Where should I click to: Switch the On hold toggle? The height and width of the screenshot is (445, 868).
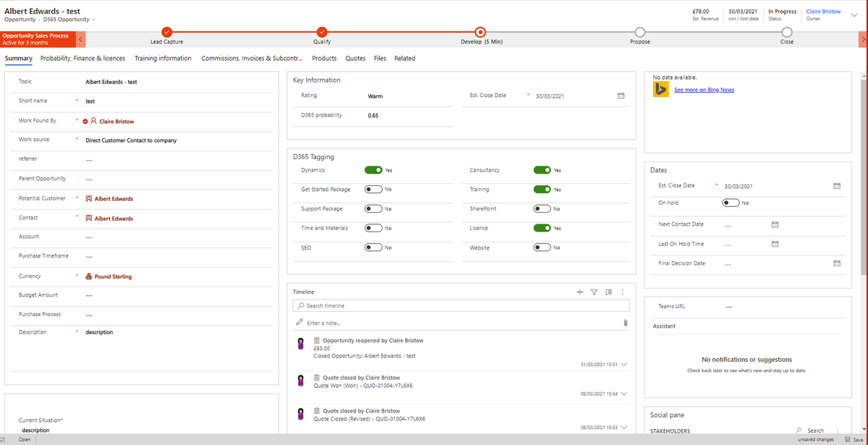click(x=731, y=203)
